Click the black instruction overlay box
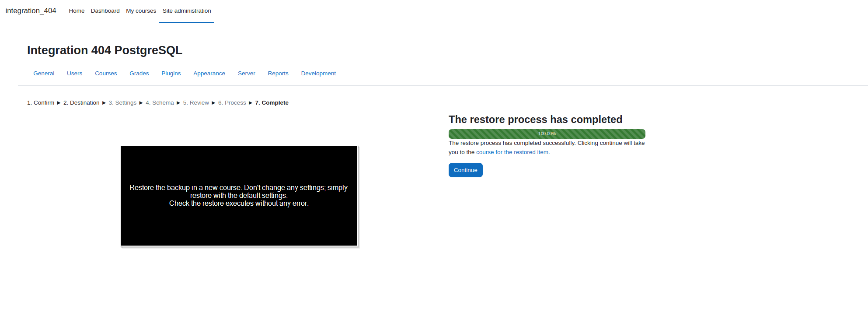This screenshot has width=868, height=313. 239,196
